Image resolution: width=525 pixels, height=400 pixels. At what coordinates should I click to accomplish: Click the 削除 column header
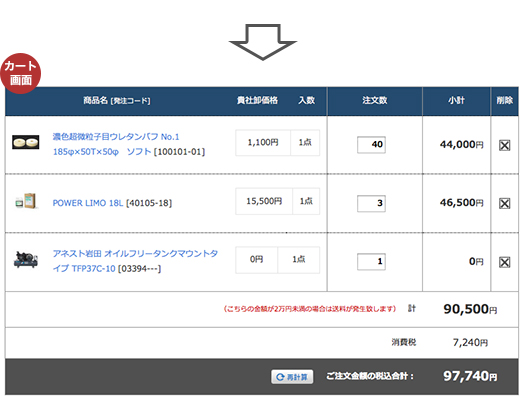click(x=505, y=100)
